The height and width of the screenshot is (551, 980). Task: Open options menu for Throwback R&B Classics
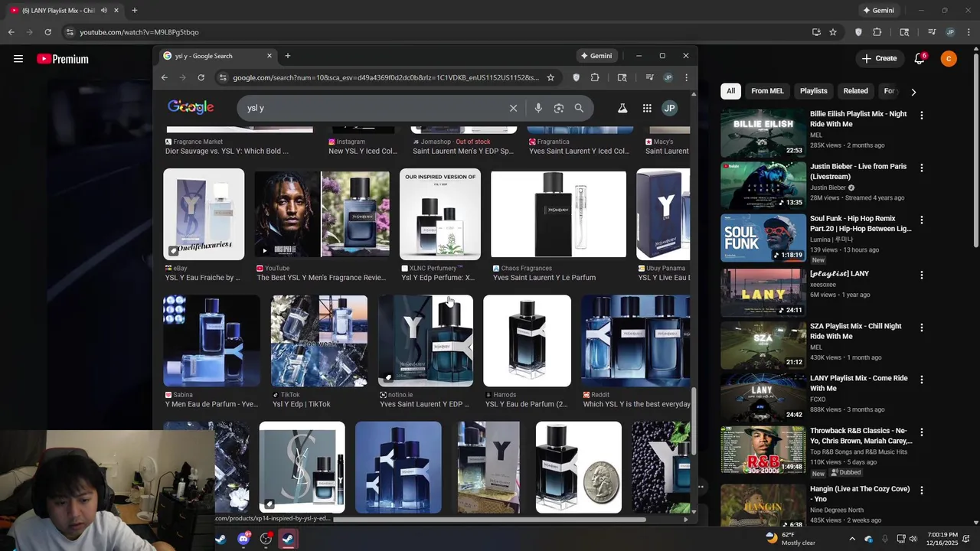point(921,432)
